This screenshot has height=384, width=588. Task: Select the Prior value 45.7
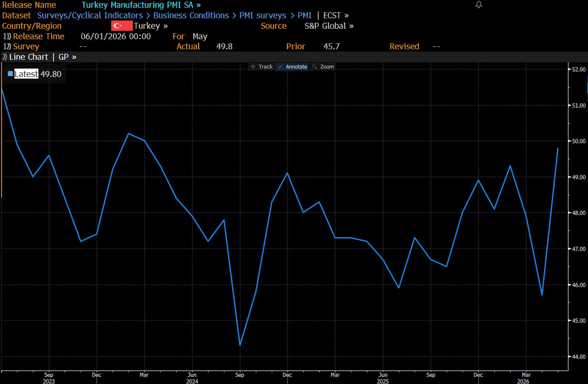coord(331,46)
